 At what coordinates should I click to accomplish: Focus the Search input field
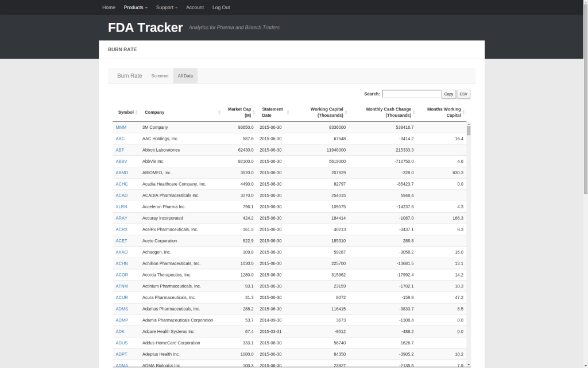tap(412, 94)
